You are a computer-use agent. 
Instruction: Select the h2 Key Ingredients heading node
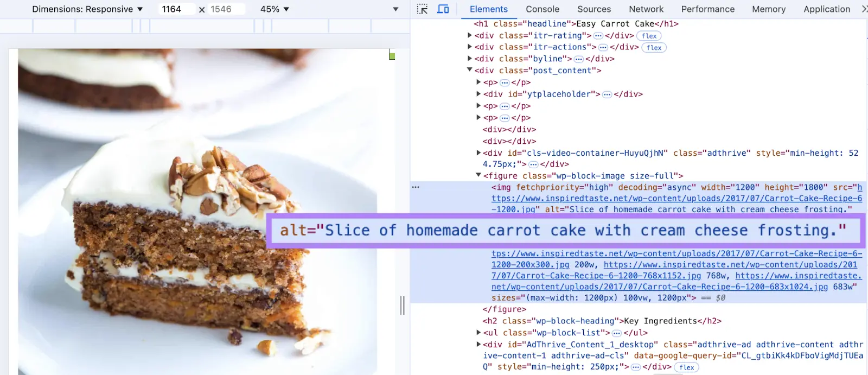pyautogui.click(x=602, y=321)
